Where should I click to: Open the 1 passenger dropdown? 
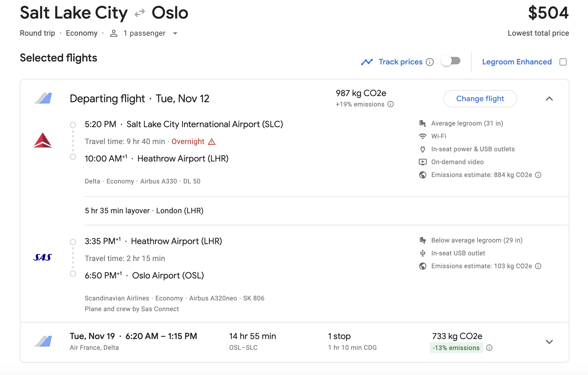point(175,34)
